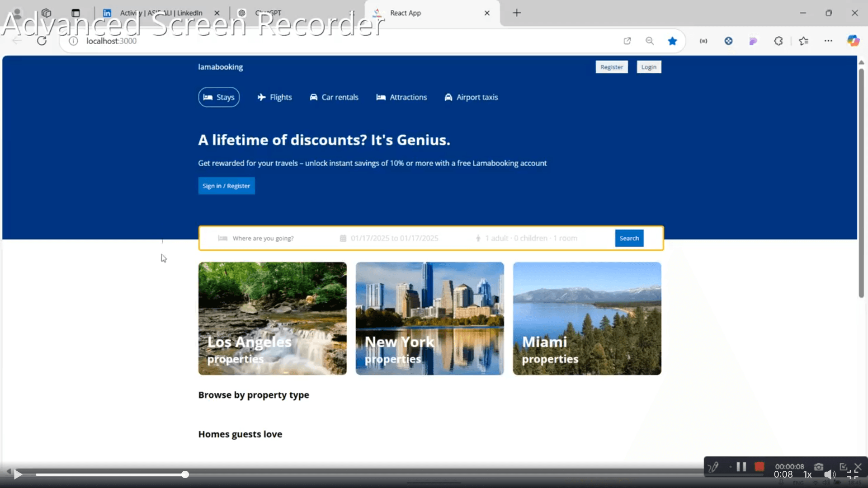Open a new browser tab
The height and width of the screenshot is (488, 868).
(517, 13)
